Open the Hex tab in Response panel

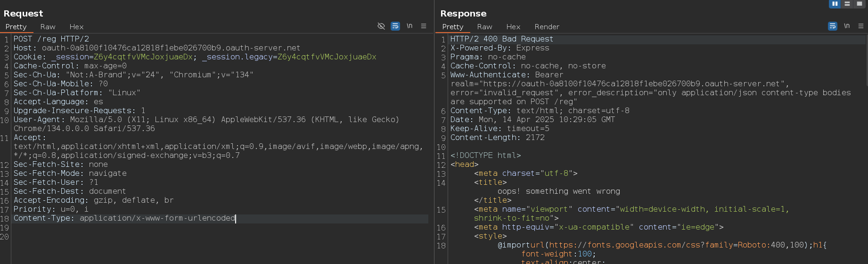[513, 27]
